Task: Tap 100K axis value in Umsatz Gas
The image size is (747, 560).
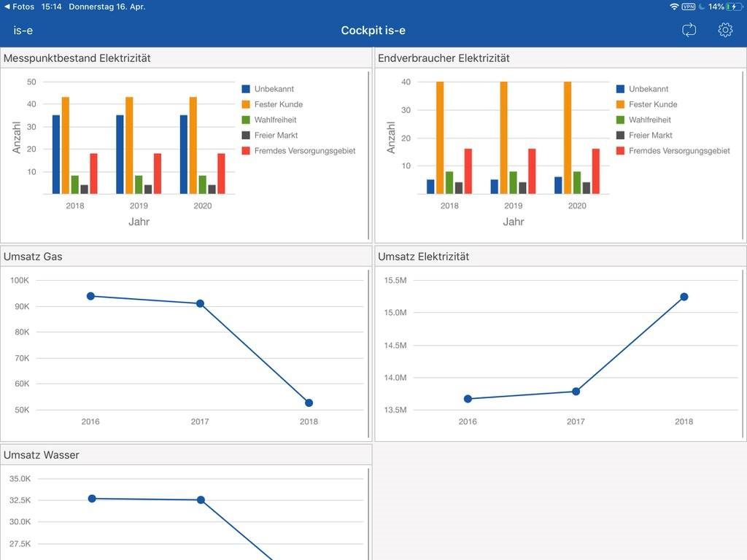Action: (20, 281)
